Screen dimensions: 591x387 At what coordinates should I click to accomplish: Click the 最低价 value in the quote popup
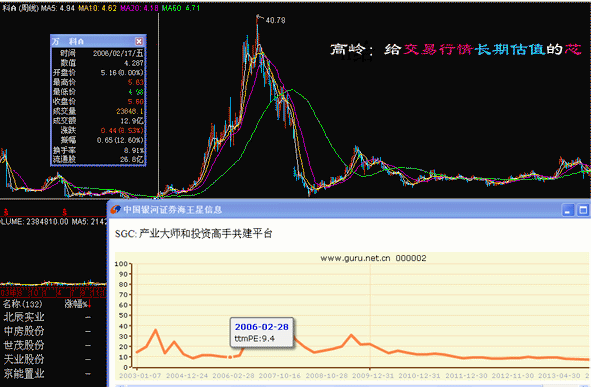pyautogui.click(x=135, y=92)
